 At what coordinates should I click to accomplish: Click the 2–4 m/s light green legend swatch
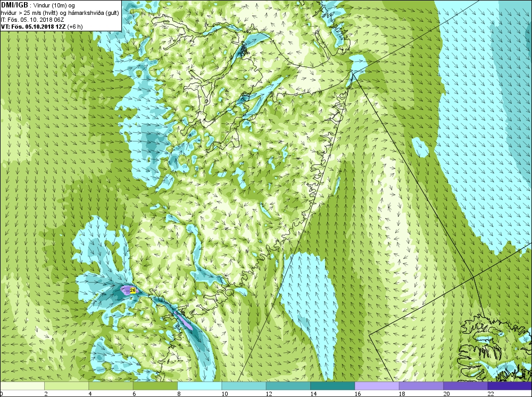[x=66, y=386]
